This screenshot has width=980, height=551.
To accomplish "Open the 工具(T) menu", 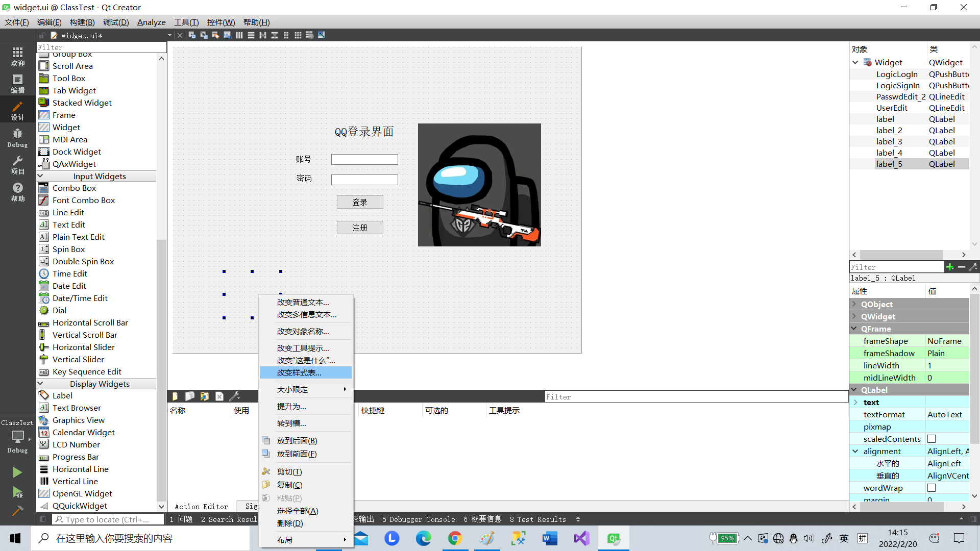I will coord(186,22).
